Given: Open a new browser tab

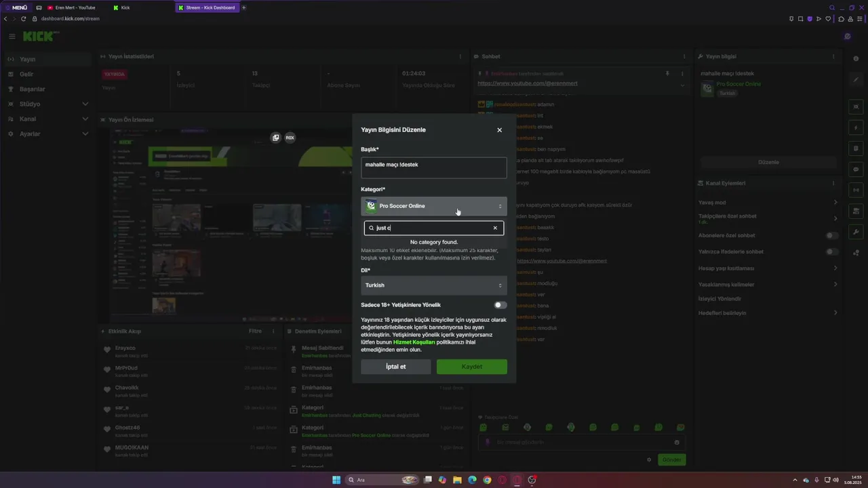Looking at the screenshot, I should (x=244, y=7).
